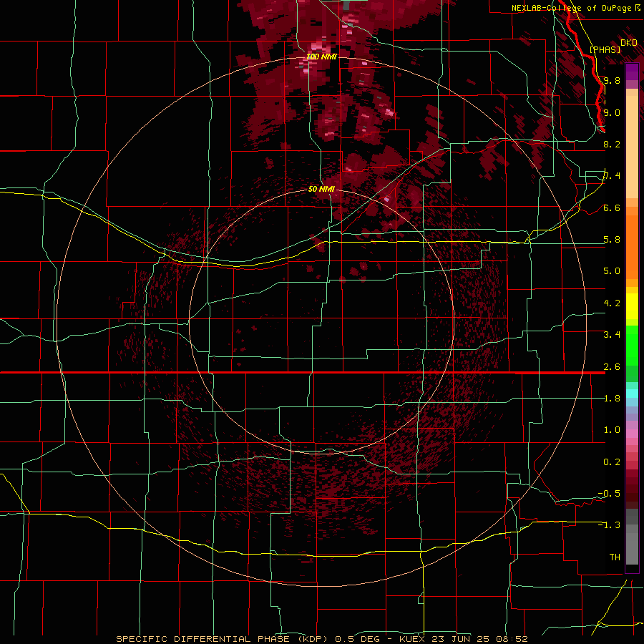
Task: Click the Specific Differential Phase (KDP) caption
Action: pos(222,639)
